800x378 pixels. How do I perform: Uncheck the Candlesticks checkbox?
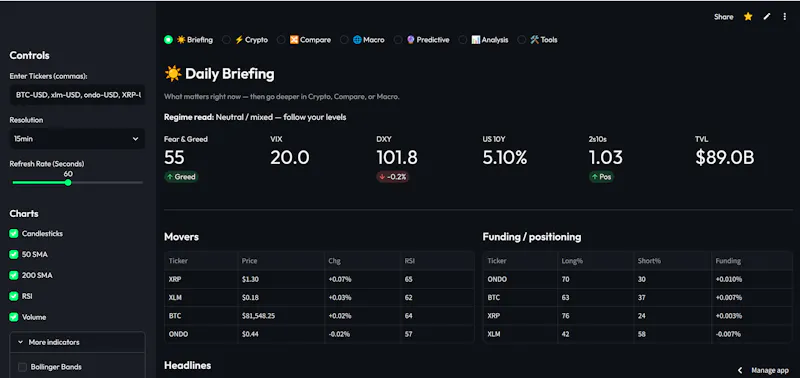point(14,234)
